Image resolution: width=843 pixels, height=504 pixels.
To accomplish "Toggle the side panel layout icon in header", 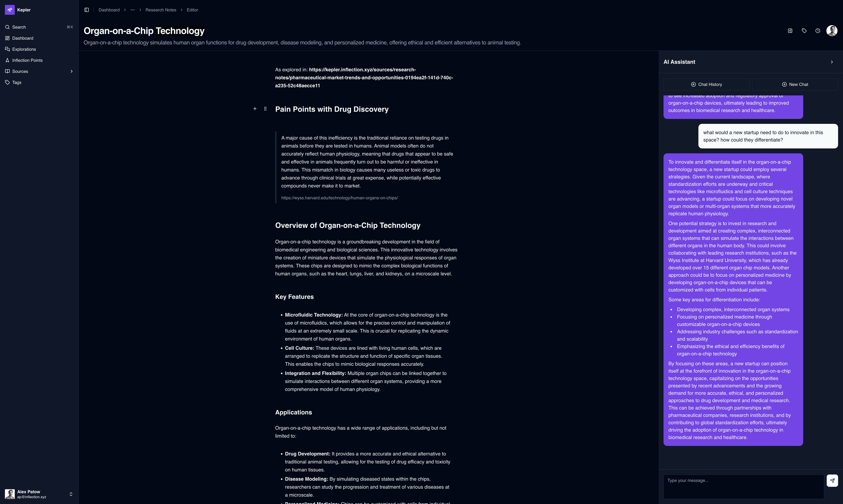I will [x=790, y=31].
